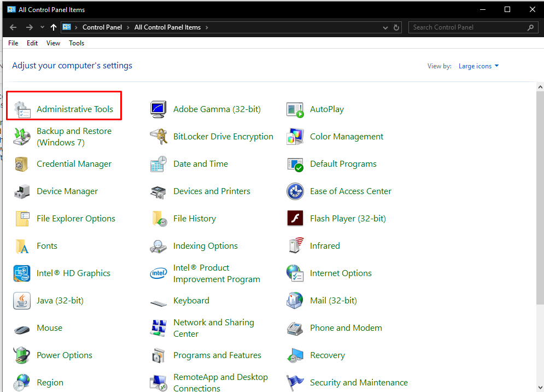Click the Control Panel title bar icon
Viewport: 544px width, 392px height.
11,9
